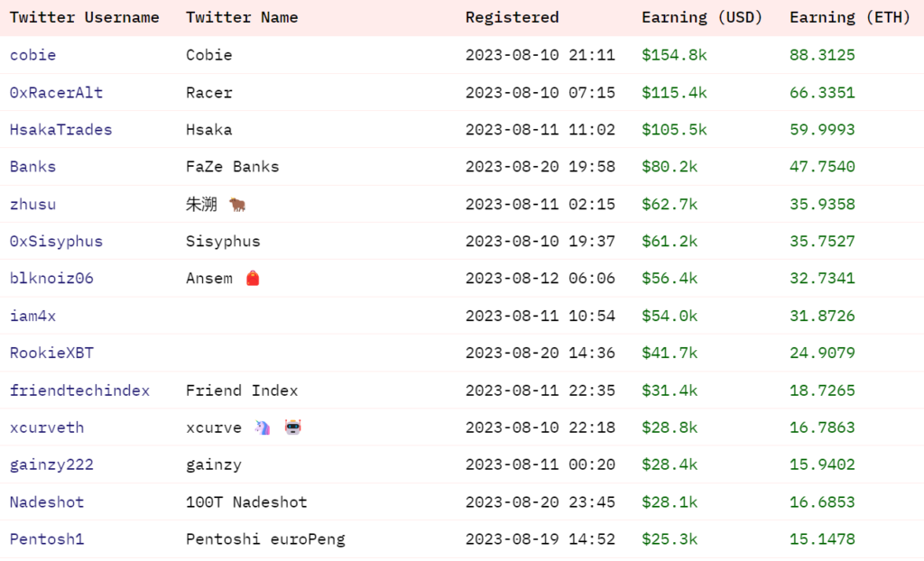Sort by the Earning (ETH) column header

(850, 18)
